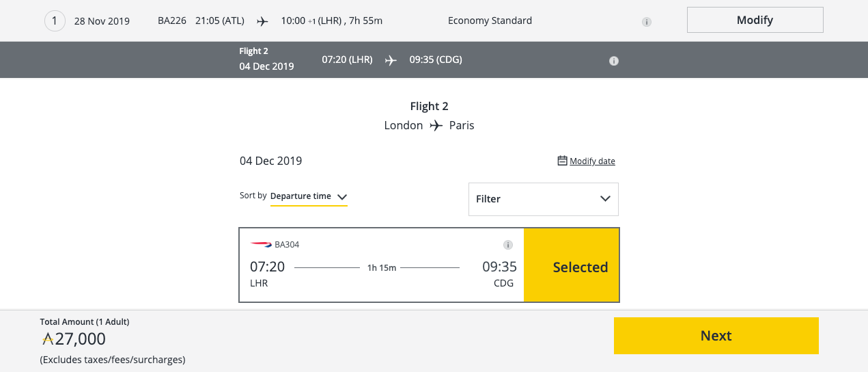Viewport: 868px width, 372px height.
Task: Click the calendar icon next to Modify date
Action: coord(563,161)
